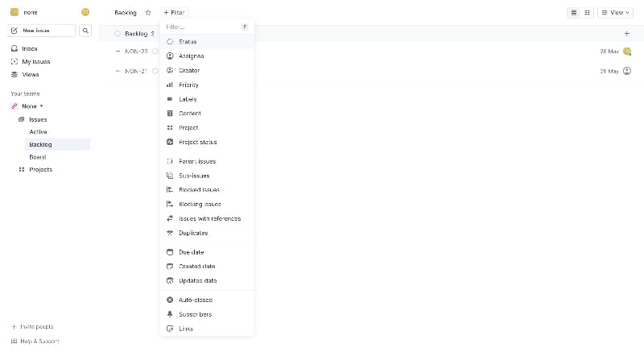This screenshot has width=644, height=356.
Task: Switch to board grid layout icon
Action: (x=587, y=13)
